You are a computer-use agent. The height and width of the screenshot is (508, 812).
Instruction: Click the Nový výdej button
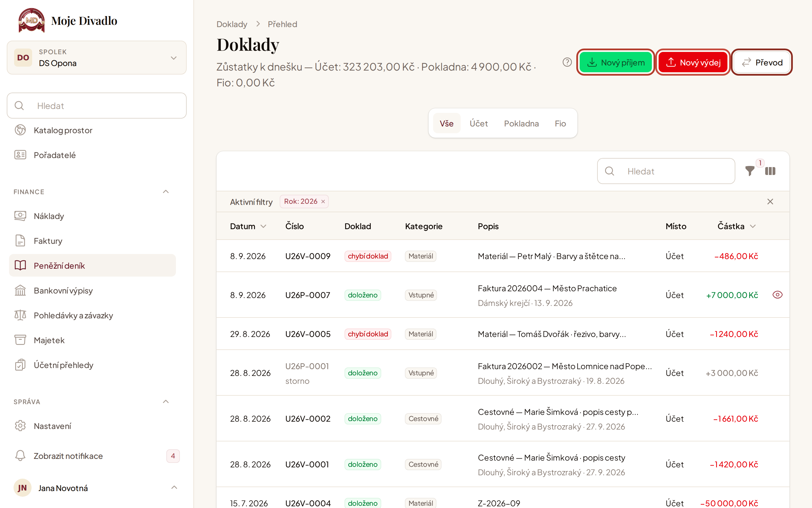[x=693, y=62]
